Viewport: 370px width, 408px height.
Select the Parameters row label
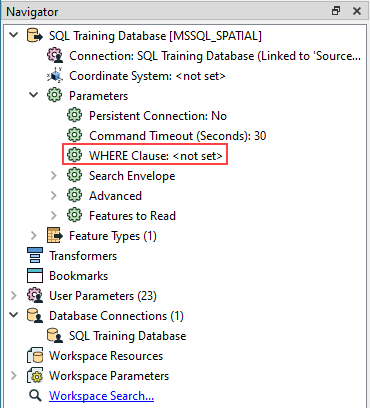[98, 96]
